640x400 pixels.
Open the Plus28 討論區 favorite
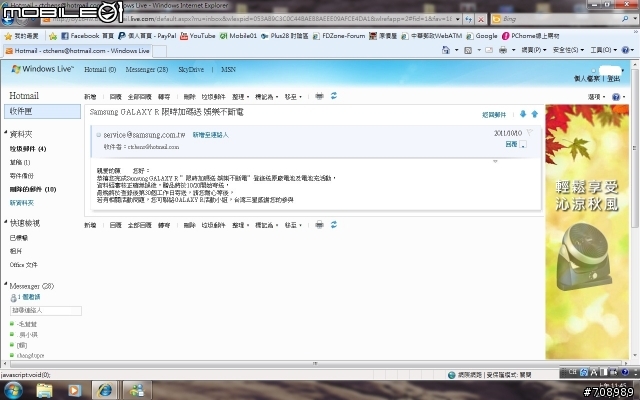pos(285,36)
